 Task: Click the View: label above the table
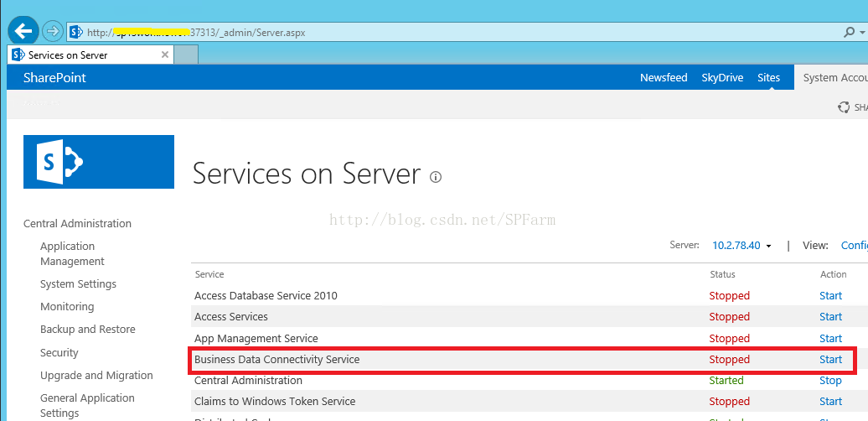[x=815, y=246]
